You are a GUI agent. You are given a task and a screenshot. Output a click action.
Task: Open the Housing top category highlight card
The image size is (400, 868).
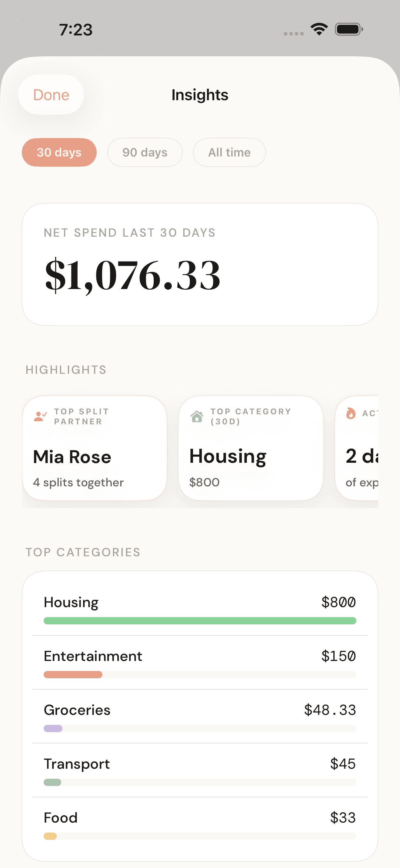point(251,448)
